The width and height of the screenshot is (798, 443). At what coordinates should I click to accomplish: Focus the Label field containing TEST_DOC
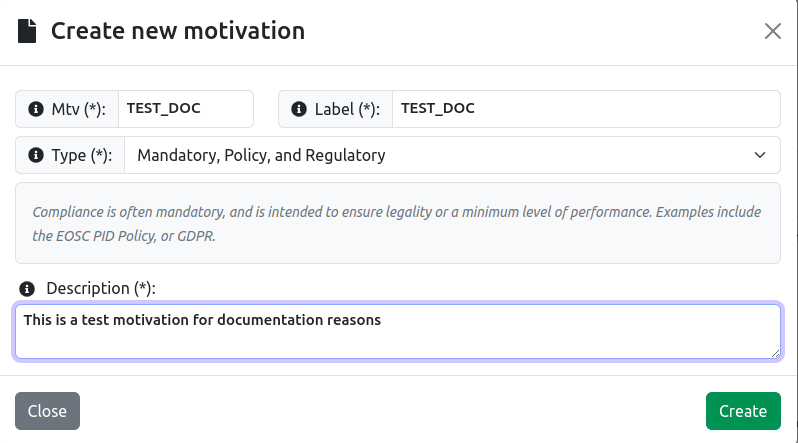586,109
